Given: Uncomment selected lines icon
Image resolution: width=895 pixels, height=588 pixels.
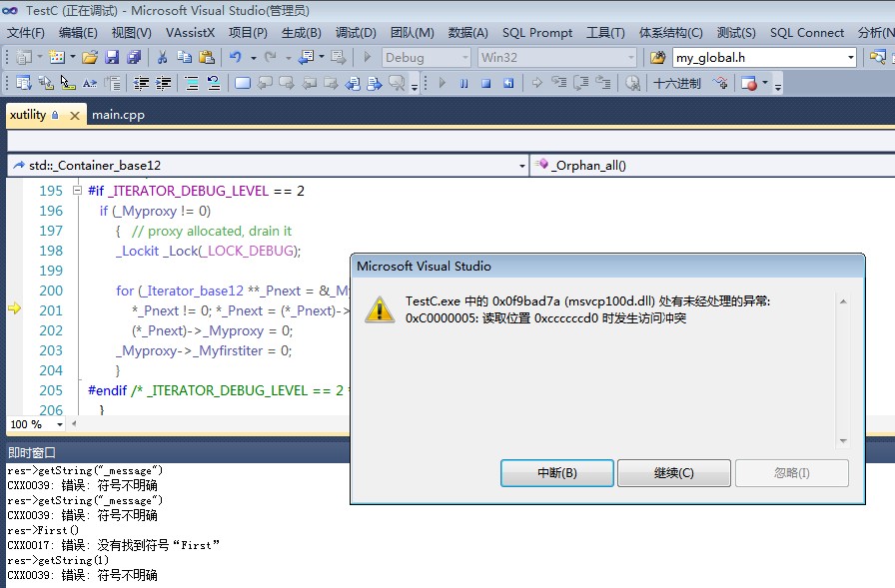Looking at the screenshot, I should 214,83.
